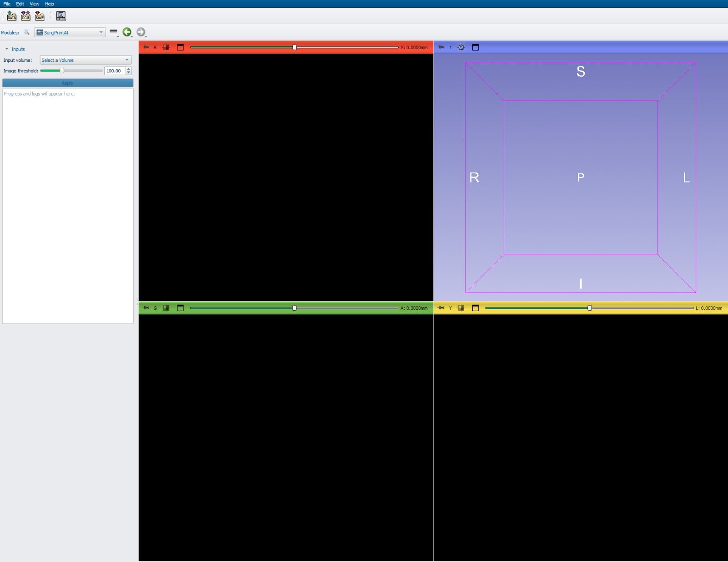Screen dimensions: 728x562
Task: Center the 3D view with crosshair icon
Action: tap(461, 47)
